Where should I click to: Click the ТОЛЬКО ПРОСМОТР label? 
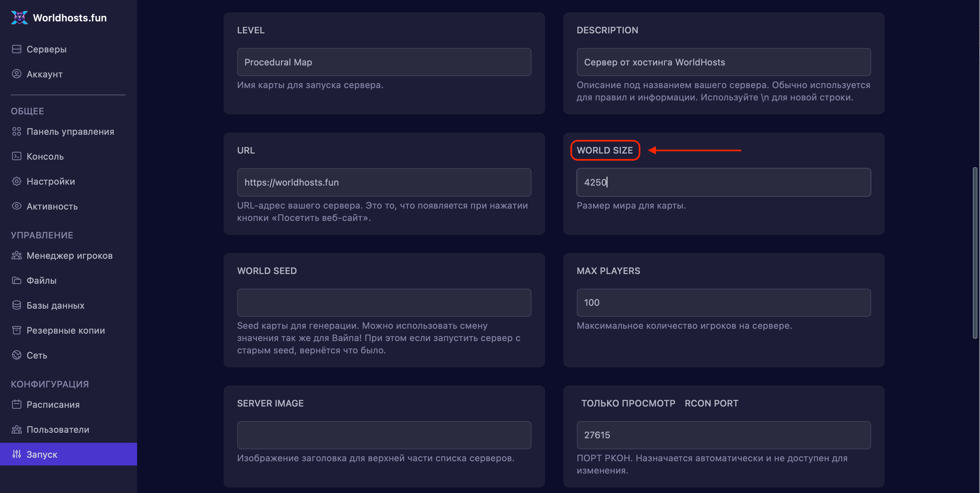[628, 403]
